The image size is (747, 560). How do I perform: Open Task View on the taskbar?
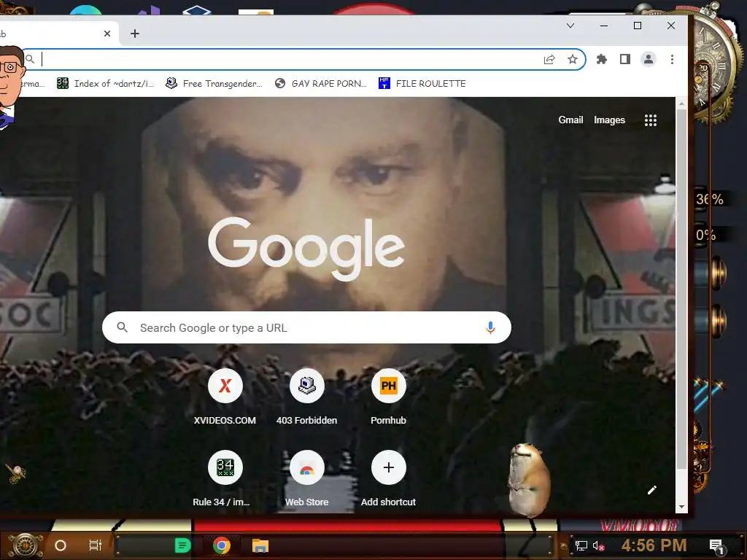pyautogui.click(x=96, y=545)
